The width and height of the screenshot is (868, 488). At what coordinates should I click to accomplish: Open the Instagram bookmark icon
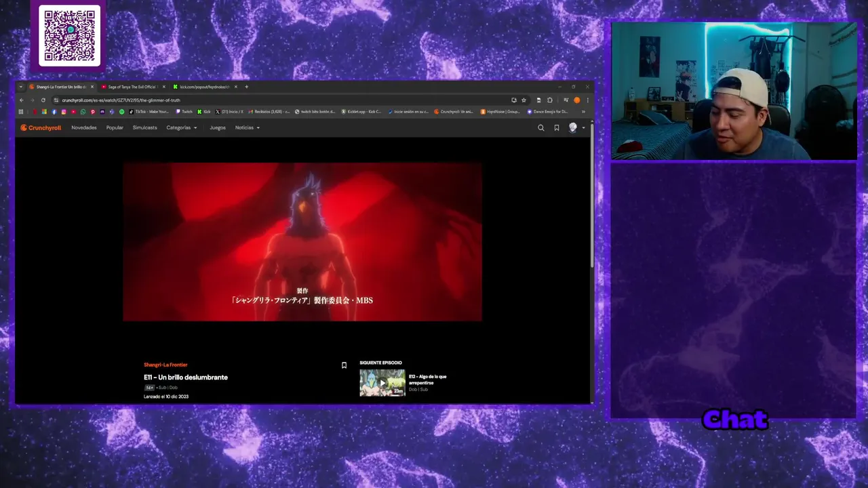click(x=64, y=112)
